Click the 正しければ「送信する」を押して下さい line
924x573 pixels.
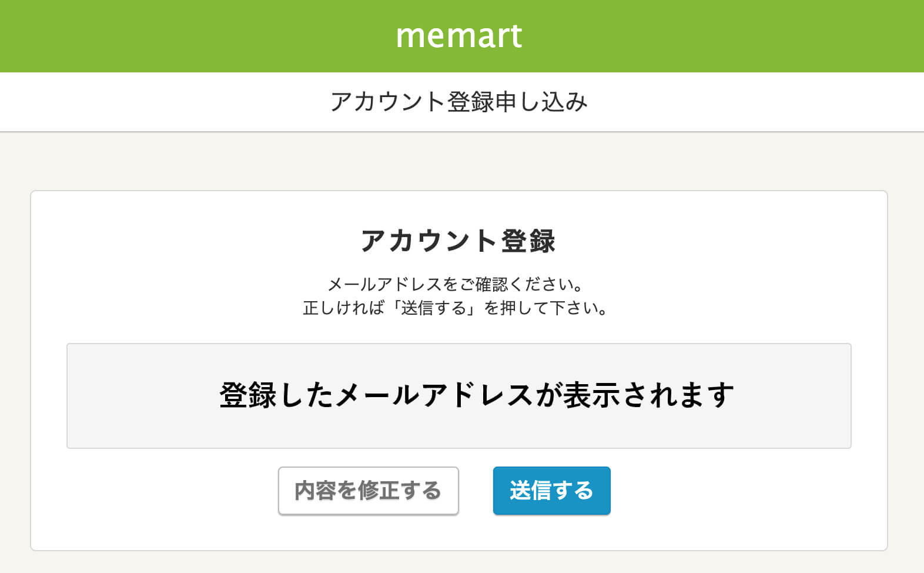coord(454,307)
